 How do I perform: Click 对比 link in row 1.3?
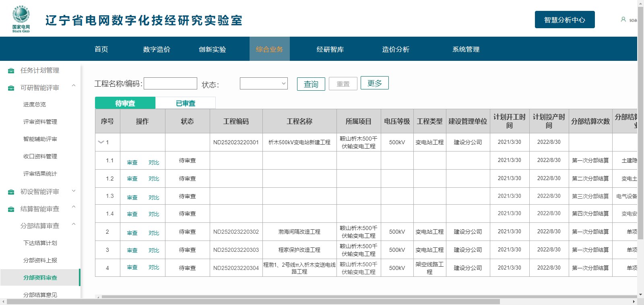(x=154, y=197)
